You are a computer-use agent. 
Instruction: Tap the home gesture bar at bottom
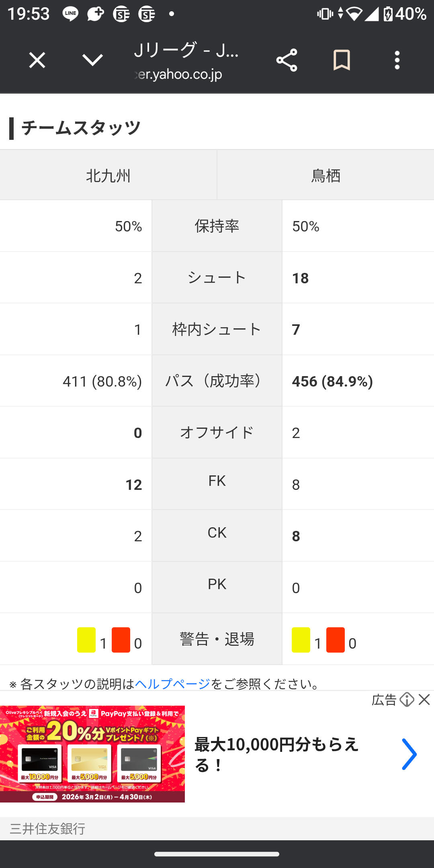[x=217, y=854]
